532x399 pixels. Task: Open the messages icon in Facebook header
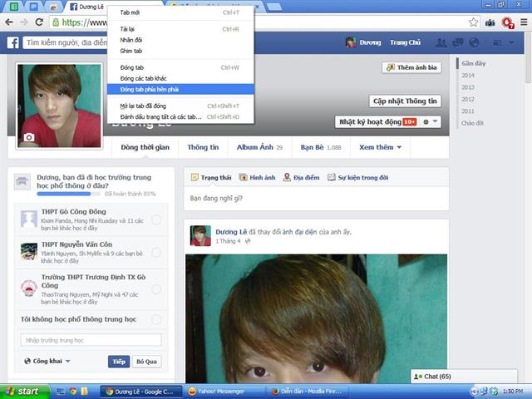(458, 42)
